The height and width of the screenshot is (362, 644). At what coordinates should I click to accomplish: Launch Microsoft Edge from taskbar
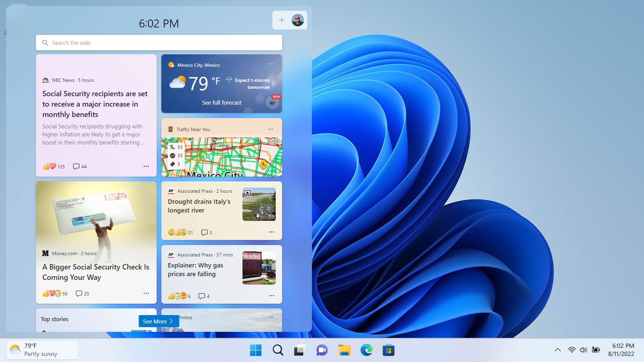366,350
